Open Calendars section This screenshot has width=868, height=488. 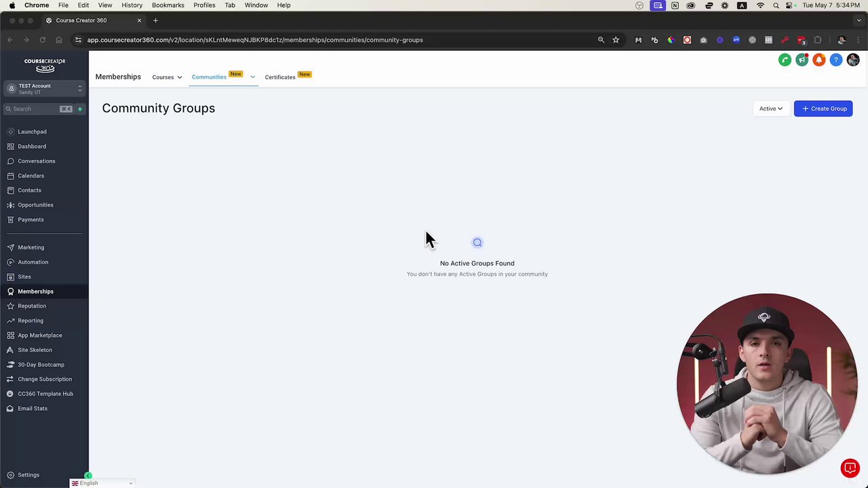[31, 176]
